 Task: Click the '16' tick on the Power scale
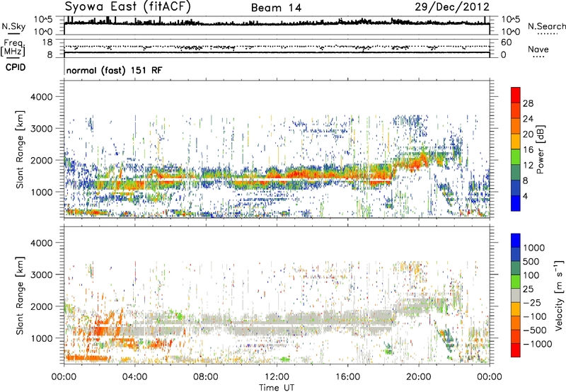(528, 150)
